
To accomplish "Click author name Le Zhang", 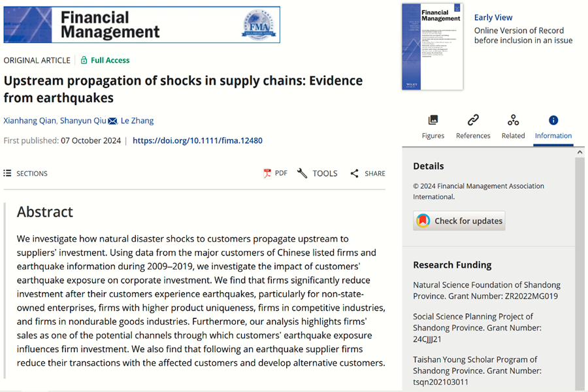I will click(137, 121).
